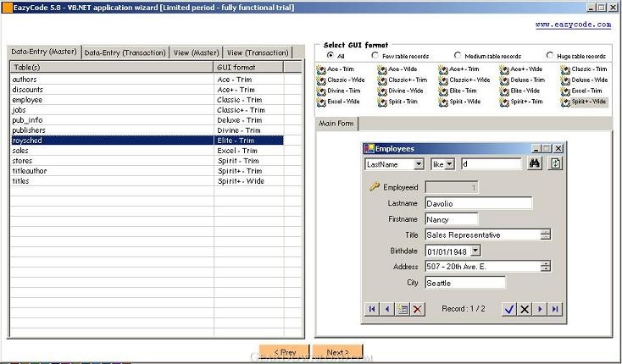Choose the Elite - Wide format icon

click(504, 91)
